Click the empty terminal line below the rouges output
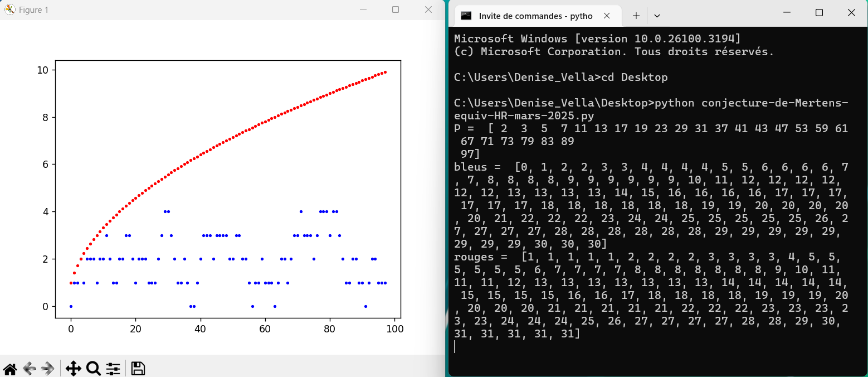The image size is (868, 377). click(x=557, y=346)
